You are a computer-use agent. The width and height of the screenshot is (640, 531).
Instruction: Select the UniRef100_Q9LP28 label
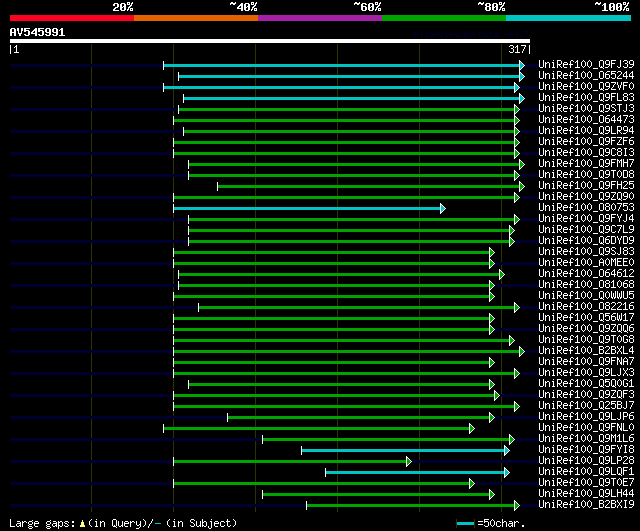[586, 461]
